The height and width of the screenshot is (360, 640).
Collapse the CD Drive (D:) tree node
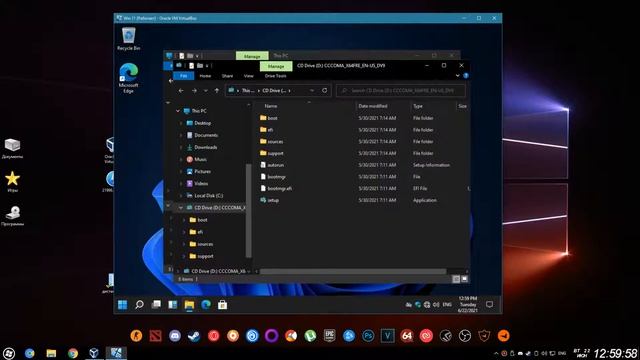point(180,208)
